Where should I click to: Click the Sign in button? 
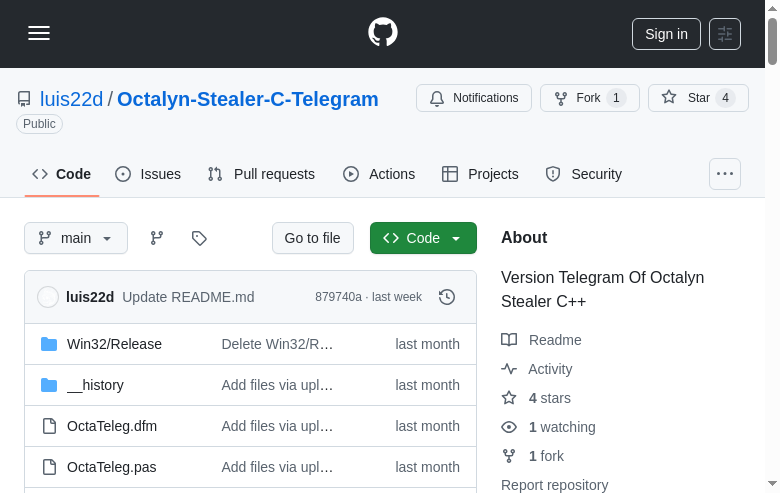click(x=666, y=34)
